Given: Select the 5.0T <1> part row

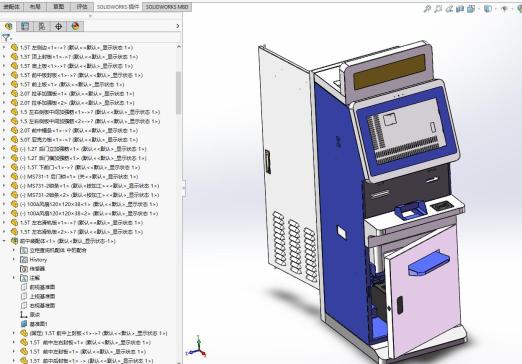Looking at the screenshot, I should [79, 140].
